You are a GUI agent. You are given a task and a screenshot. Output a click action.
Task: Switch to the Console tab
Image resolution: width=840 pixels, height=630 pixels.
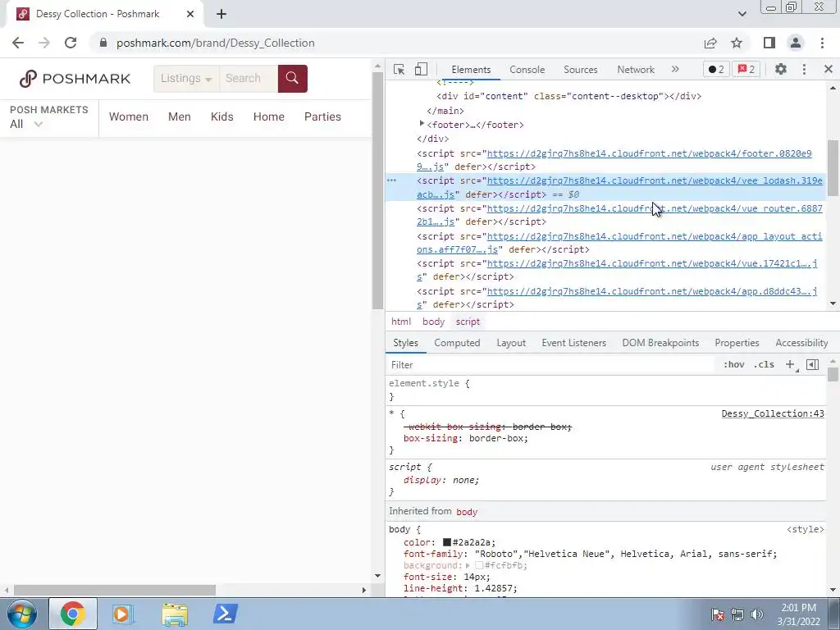pos(527,70)
